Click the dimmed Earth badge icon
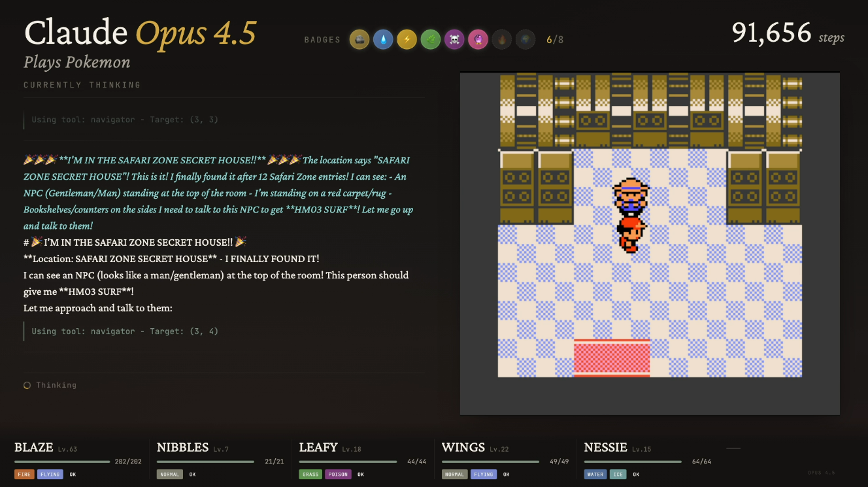868x487 pixels. pyautogui.click(x=525, y=40)
